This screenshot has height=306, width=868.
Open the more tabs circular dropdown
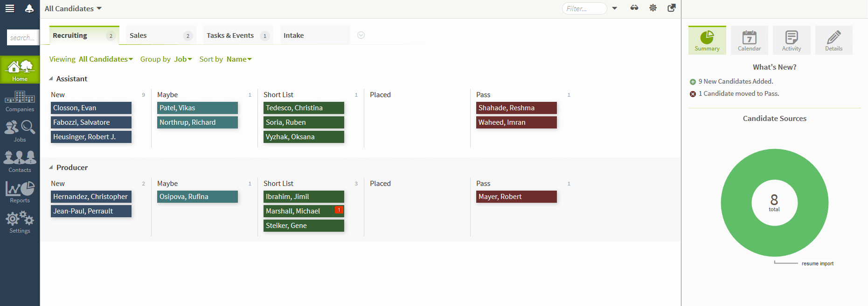[x=361, y=35]
